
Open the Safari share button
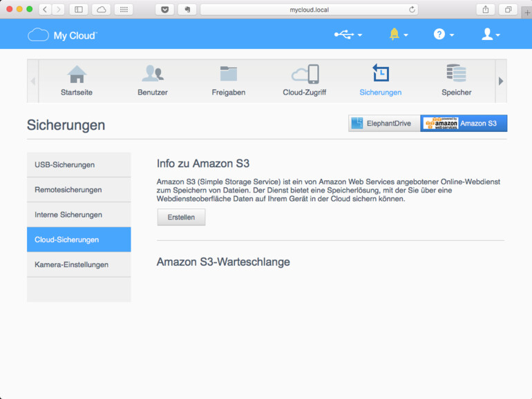(x=486, y=10)
